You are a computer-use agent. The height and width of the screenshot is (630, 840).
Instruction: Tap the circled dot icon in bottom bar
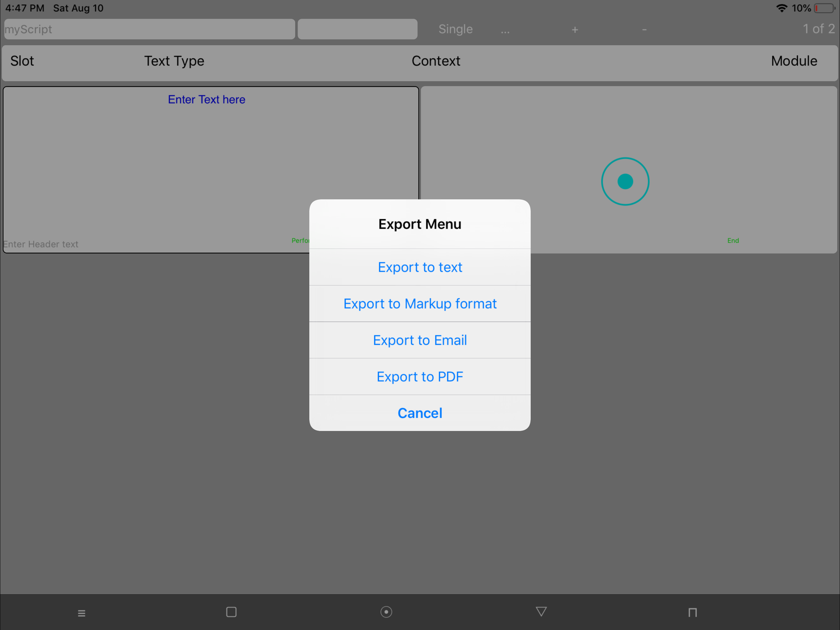(x=386, y=612)
